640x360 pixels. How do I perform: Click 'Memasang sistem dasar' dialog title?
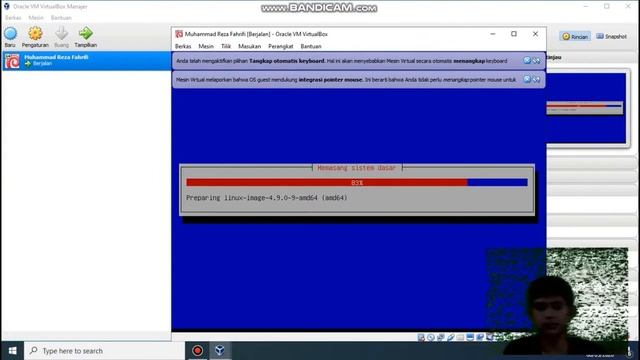[x=357, y=168]
